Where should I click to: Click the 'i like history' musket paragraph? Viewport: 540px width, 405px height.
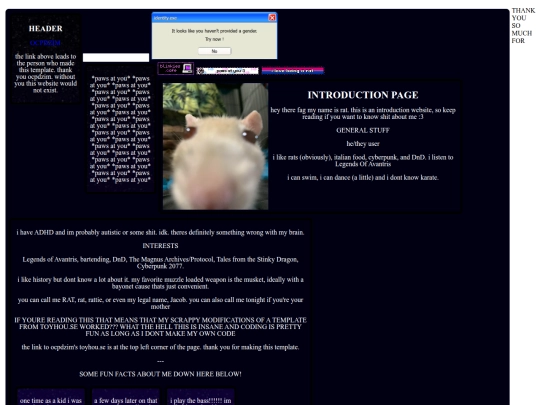[x=160, y=283]
